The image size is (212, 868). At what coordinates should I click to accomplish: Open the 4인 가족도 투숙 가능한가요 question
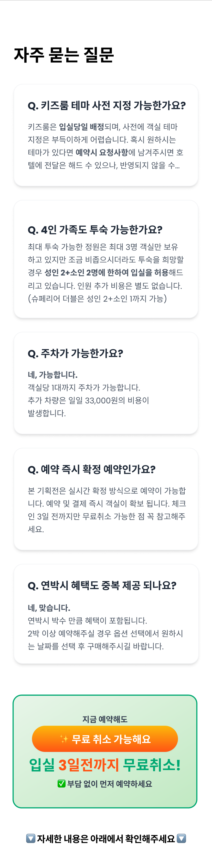coord(95,230)
